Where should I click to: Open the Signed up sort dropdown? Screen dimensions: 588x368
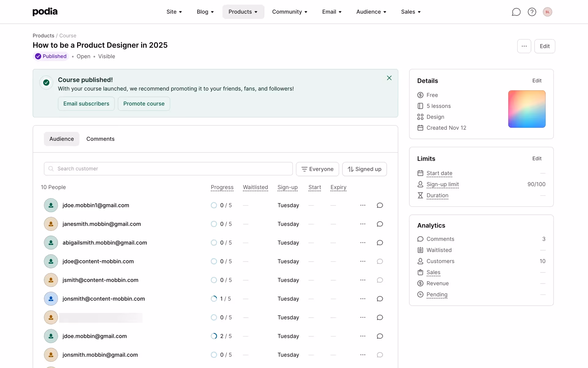point(364,169)
